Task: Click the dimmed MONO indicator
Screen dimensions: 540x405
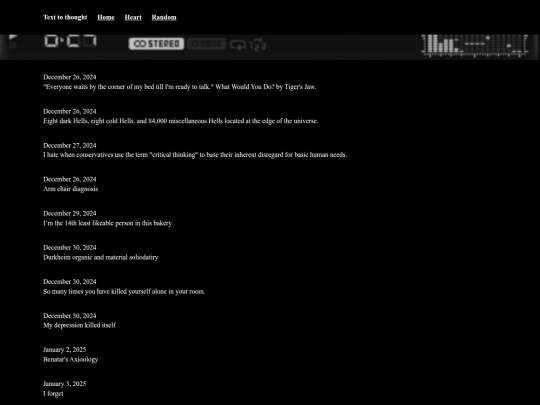Action: point(207,44)
